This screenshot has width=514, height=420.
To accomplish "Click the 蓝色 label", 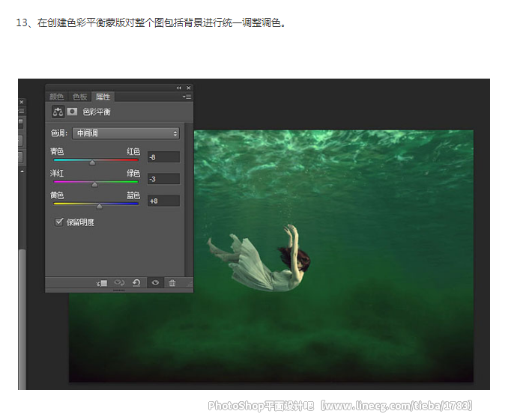I will [133, 195].
